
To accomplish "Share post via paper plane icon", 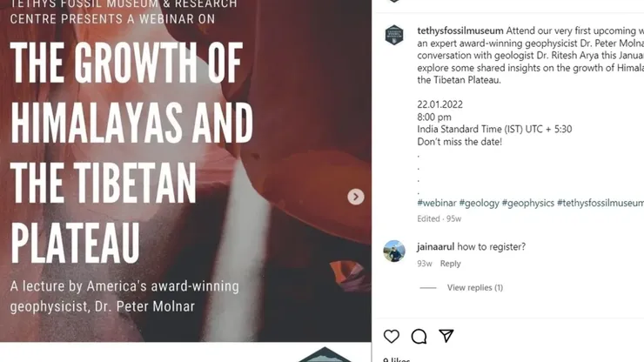I will click(446, 336).
